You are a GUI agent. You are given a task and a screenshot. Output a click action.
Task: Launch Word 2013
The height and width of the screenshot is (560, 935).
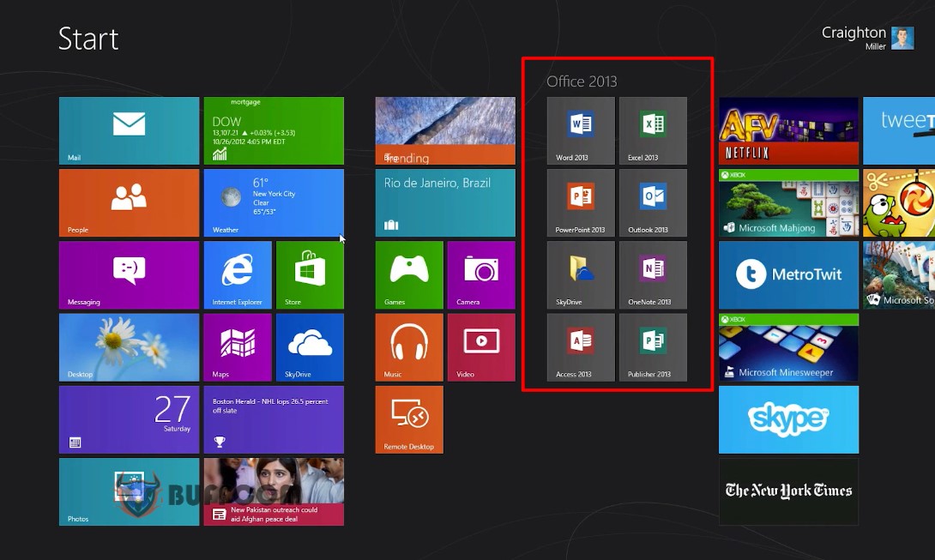[x=581, y=130]
